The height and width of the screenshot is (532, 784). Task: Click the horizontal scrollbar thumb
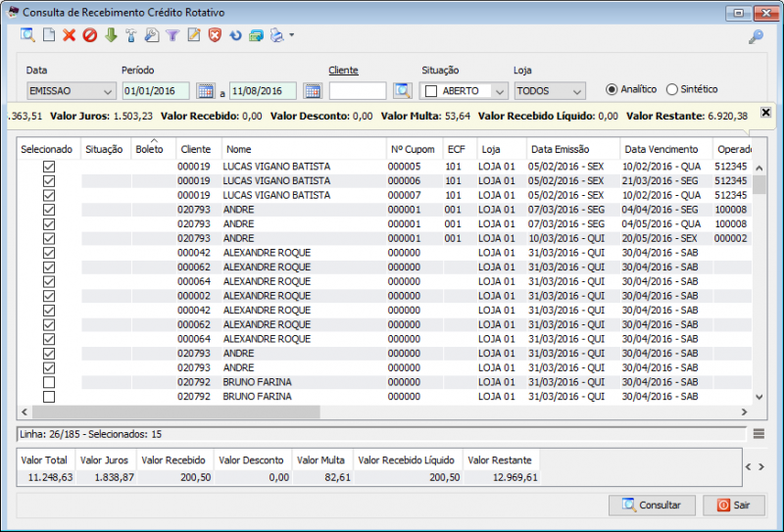(x=176, y=412)
